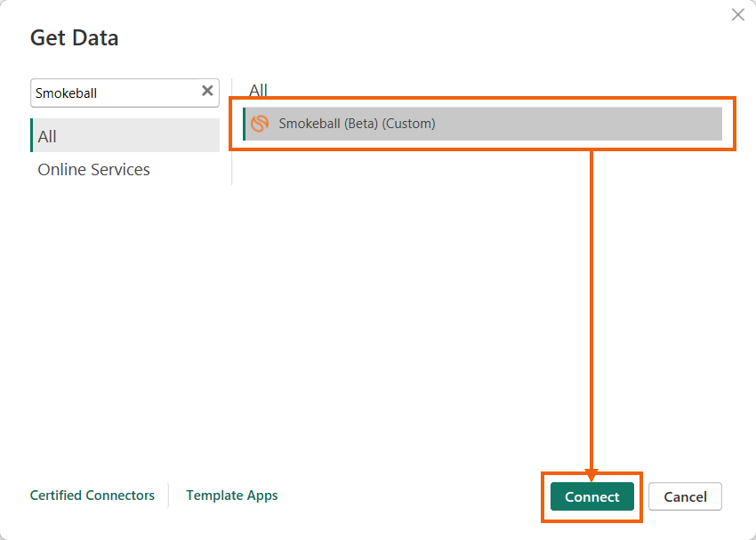Click the green Connect button
The width and height of the screenshot is (756, 540).
(592, 496)
